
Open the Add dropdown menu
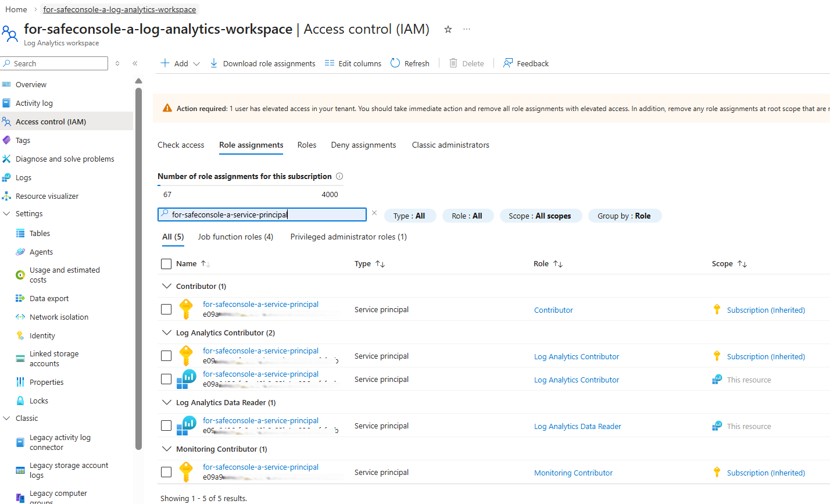[x=180, y=63]
